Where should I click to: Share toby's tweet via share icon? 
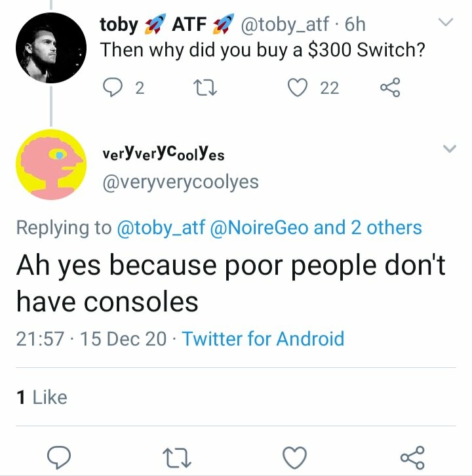tap(390, 87)
